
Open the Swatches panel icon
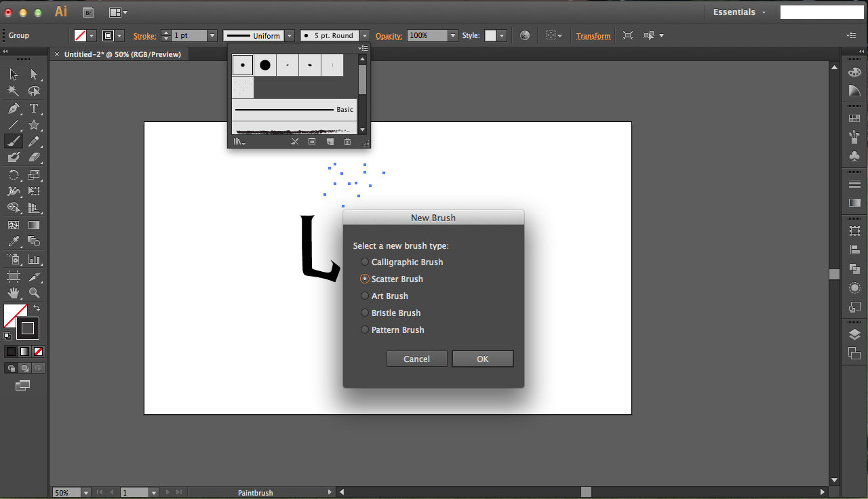coord(854,119)
